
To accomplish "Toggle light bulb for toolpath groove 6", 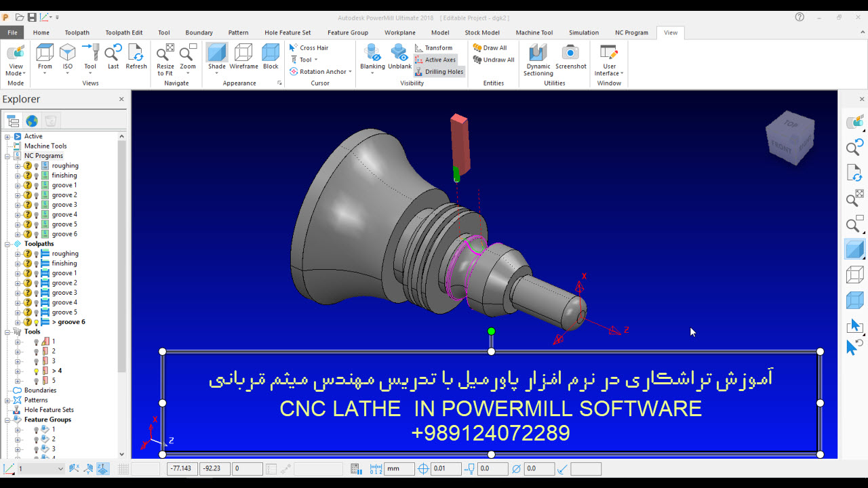I will (x=37, y=322).
